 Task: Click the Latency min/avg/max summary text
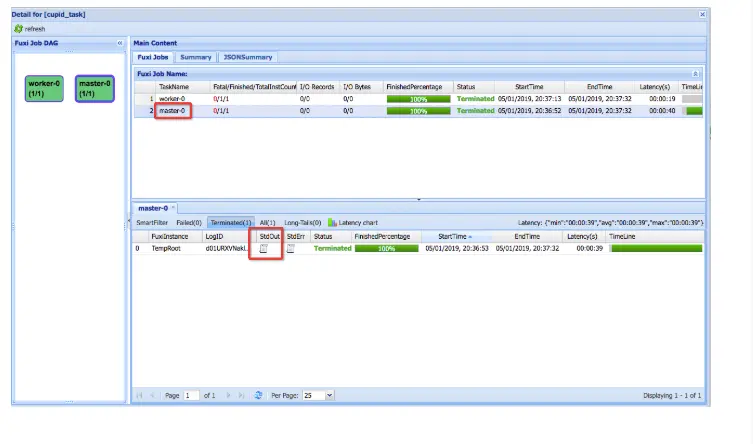click(610, 223)
